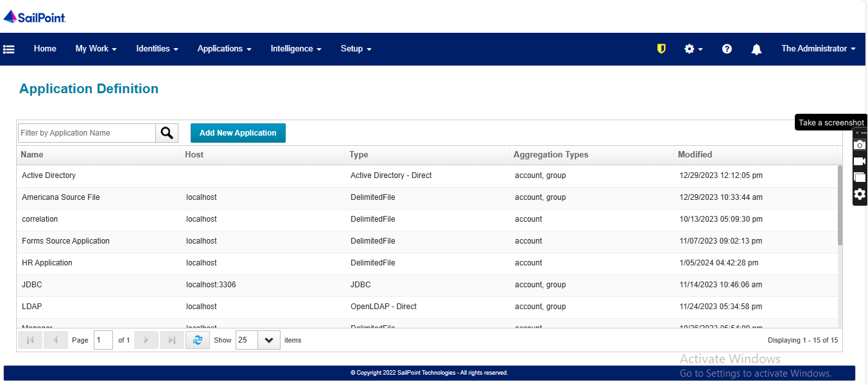
Task: Go to Home in the navigation bar
Action: (45, 49)
